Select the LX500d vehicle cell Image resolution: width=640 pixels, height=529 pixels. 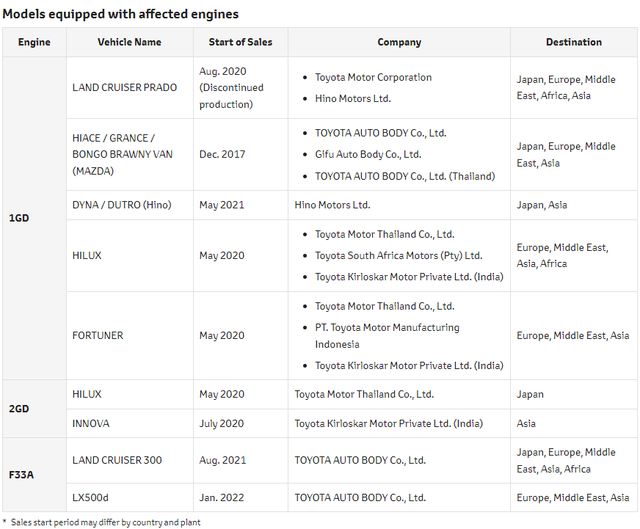(x=91, y=497)
